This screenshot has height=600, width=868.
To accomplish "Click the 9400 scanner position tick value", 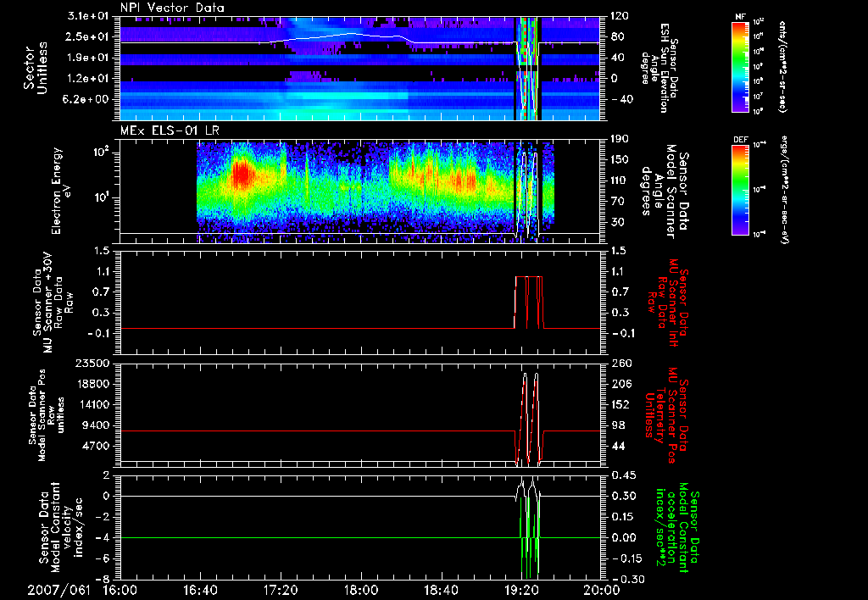I will point(97,425).
